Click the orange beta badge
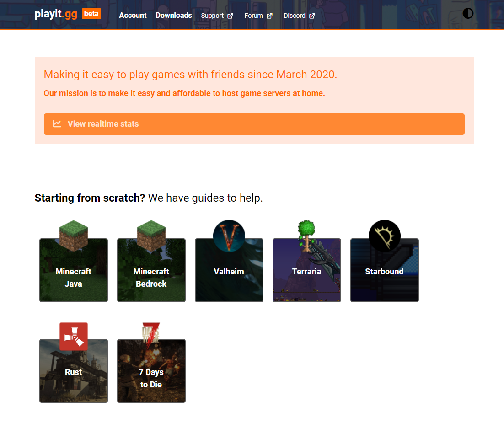The image size is (504, 423). (91, 14)
